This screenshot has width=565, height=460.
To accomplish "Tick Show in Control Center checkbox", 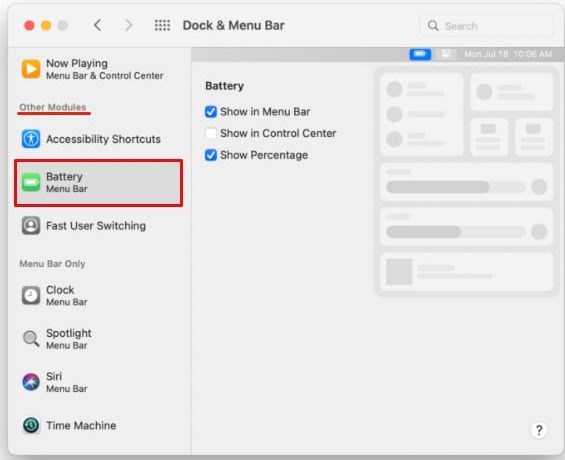I will point(211,133).
